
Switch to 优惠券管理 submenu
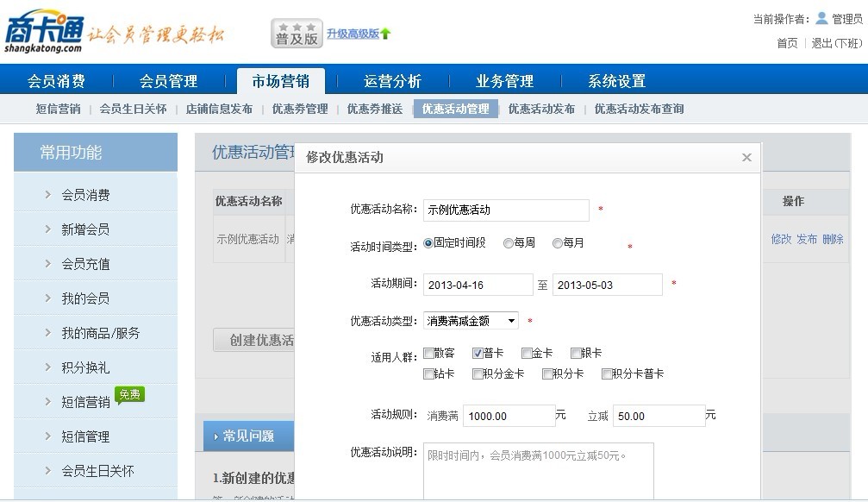300,109
